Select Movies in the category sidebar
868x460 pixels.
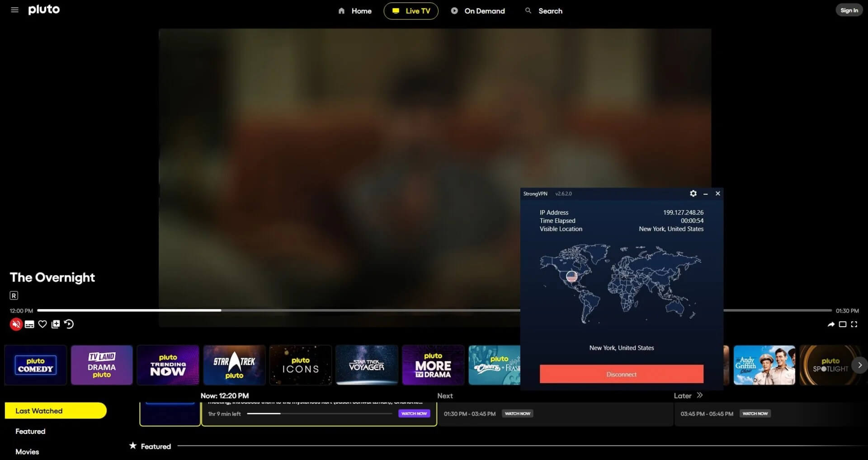pos(27,452)
